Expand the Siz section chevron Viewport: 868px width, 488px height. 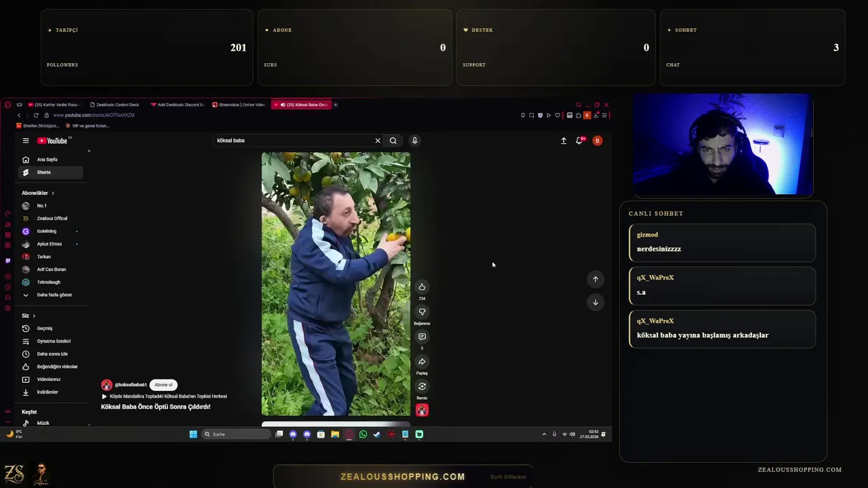(34, 316)
